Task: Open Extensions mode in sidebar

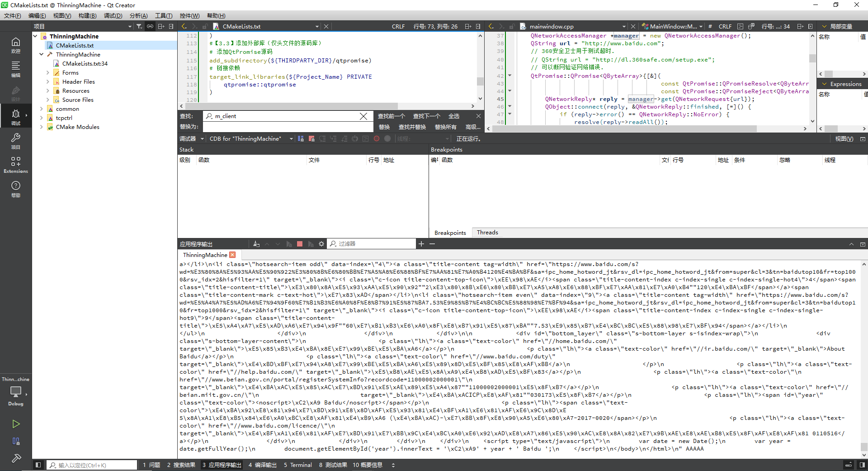Action: (16, 165)
